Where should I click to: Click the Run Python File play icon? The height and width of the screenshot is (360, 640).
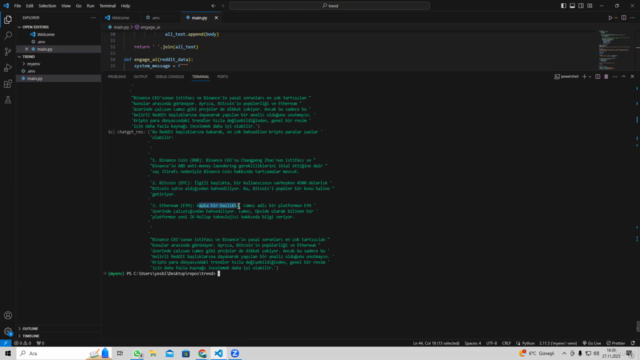coord(610,18)
